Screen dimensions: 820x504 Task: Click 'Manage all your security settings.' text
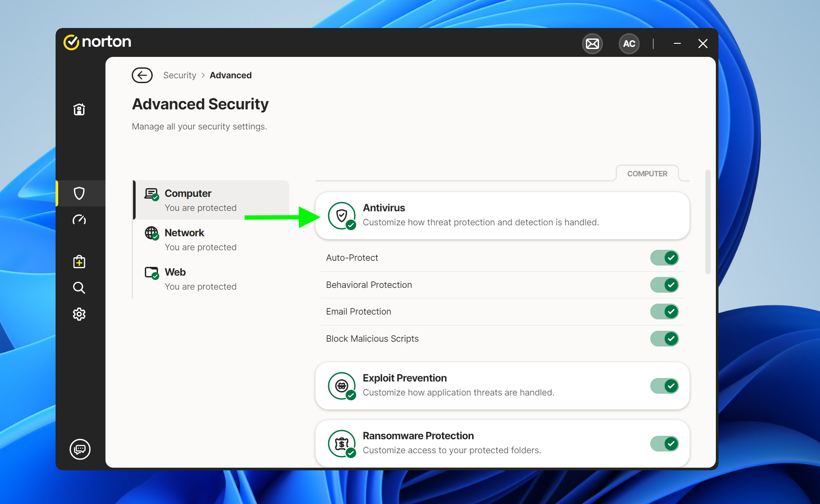pyautogui.click(x=200, y=126)
